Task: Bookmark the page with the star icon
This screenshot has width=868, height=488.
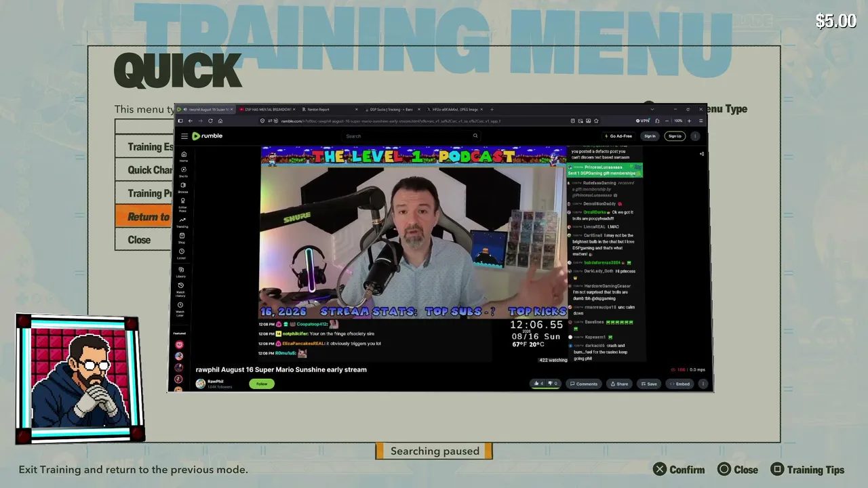Action: [x=596, y=121]
